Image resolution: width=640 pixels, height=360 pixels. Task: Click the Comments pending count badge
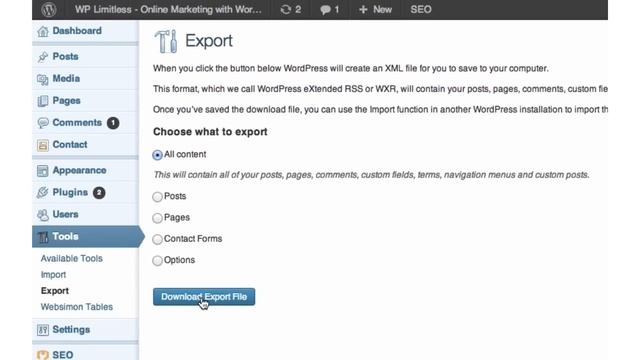point(113,123)
